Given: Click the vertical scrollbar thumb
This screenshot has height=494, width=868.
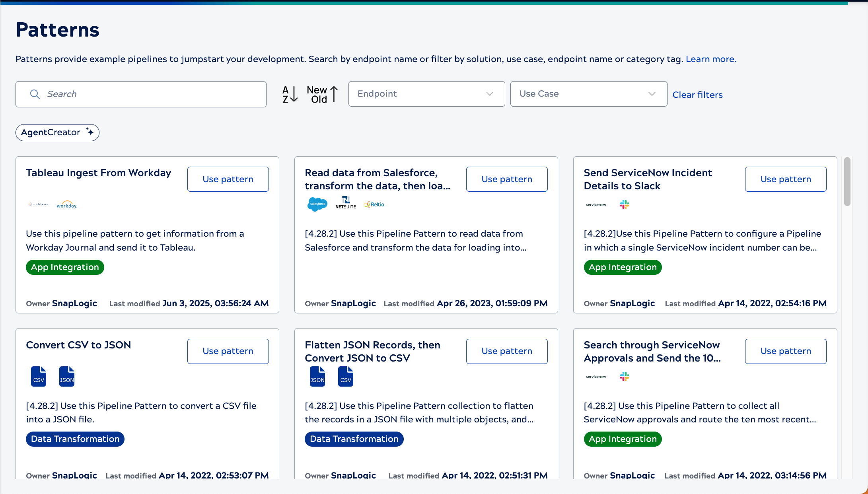Looking at the screenshot, I should [x=847, y=181].
